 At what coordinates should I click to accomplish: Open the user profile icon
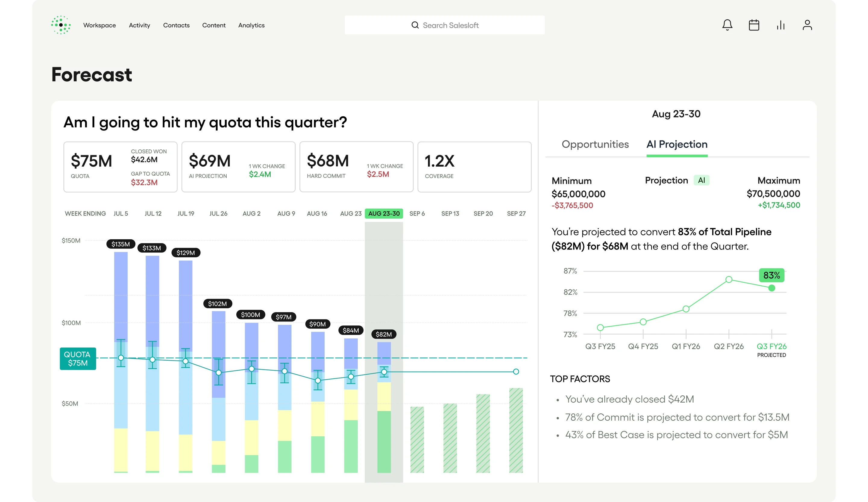pos(807,25)
